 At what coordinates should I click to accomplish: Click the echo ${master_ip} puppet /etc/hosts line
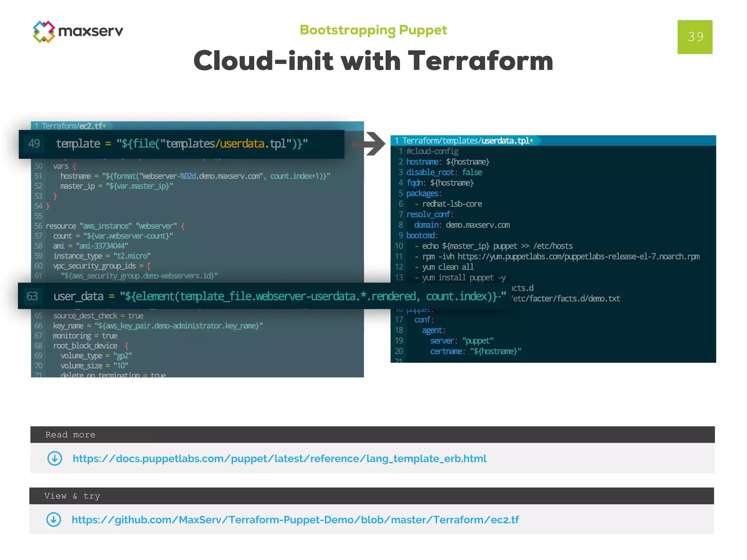(494, 246)
